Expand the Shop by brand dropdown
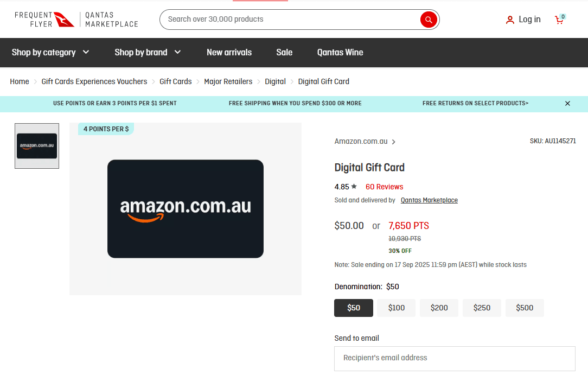Viewport: 588px width, 388px height. click(148, 53)
